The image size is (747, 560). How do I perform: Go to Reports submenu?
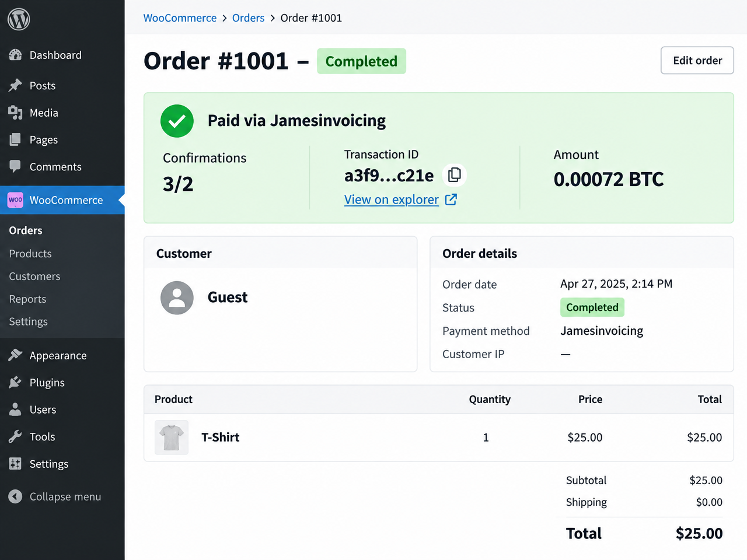[x=27, y=299]
